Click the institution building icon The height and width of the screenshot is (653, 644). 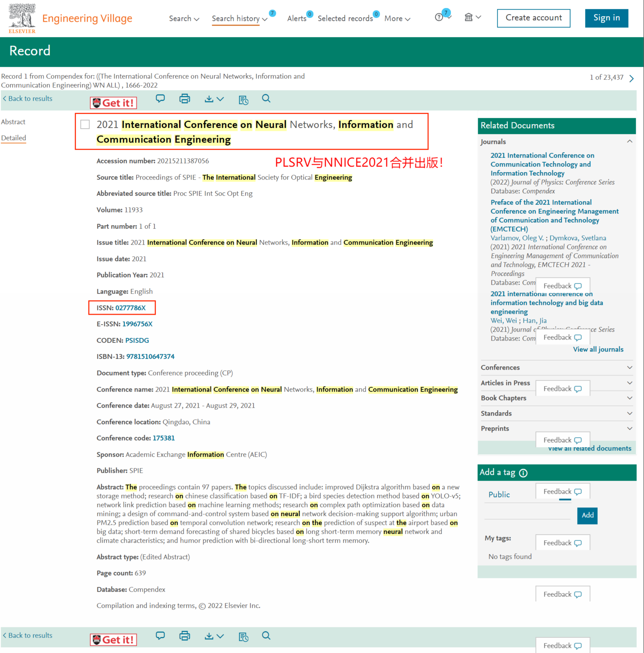coord(469,17)
